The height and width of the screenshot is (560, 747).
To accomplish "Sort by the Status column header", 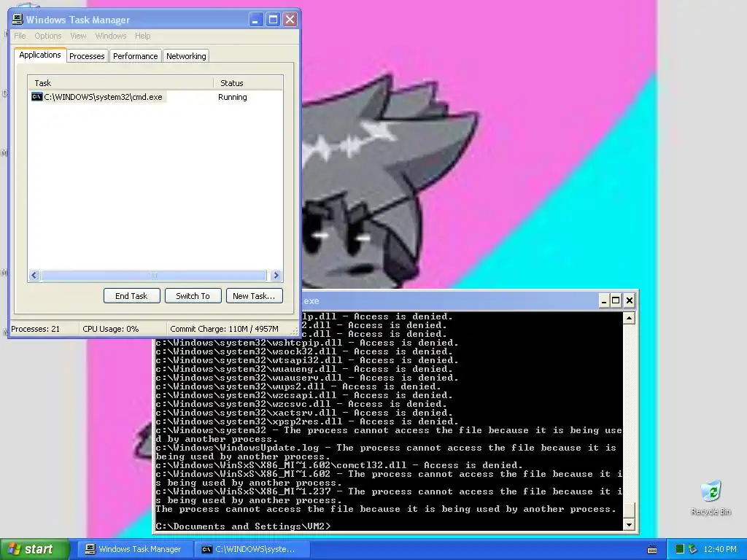I will tap(248, 83).
